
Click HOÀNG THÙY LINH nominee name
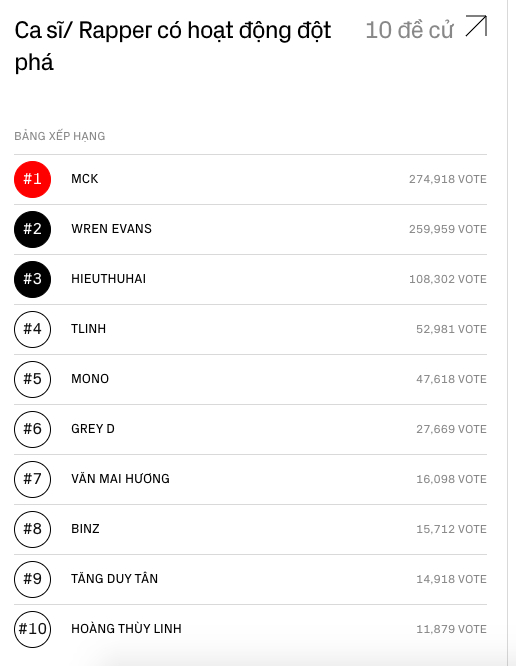click(x=126, y=629)
